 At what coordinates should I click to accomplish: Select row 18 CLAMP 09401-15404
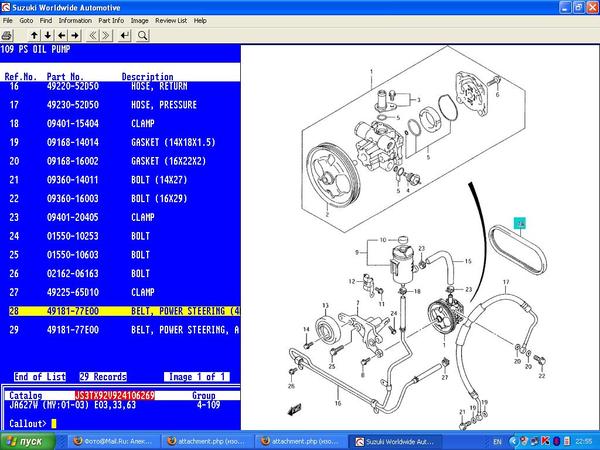120,124
